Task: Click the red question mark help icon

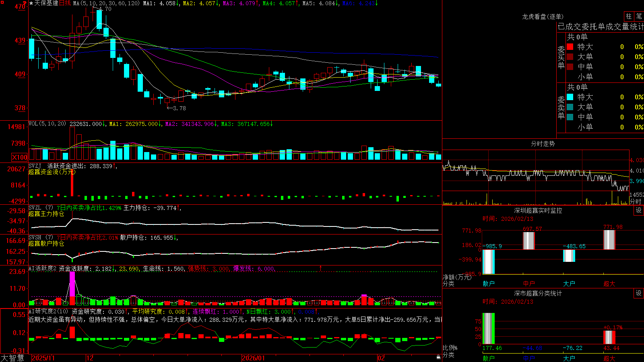Action: 25,3
